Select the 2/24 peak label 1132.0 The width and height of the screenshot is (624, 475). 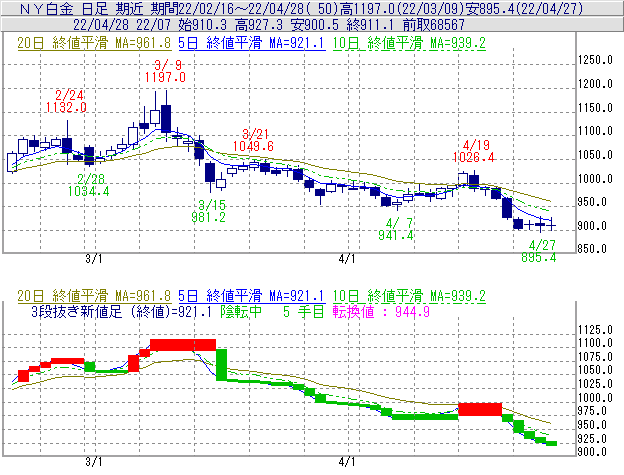click(x=62, y=107)
